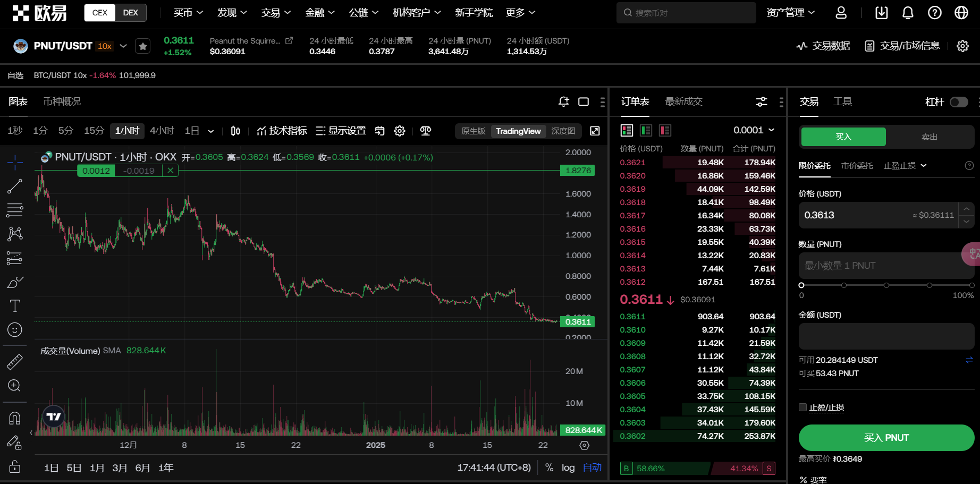Image resolution: width=980 pixels, height=484 pixels.
Task: Expand the 资产管理 dropdown
Action: (790, 13)
